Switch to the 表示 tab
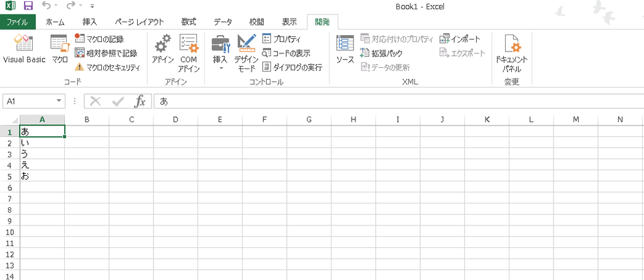The image size is (644, 280). [289, 22]
